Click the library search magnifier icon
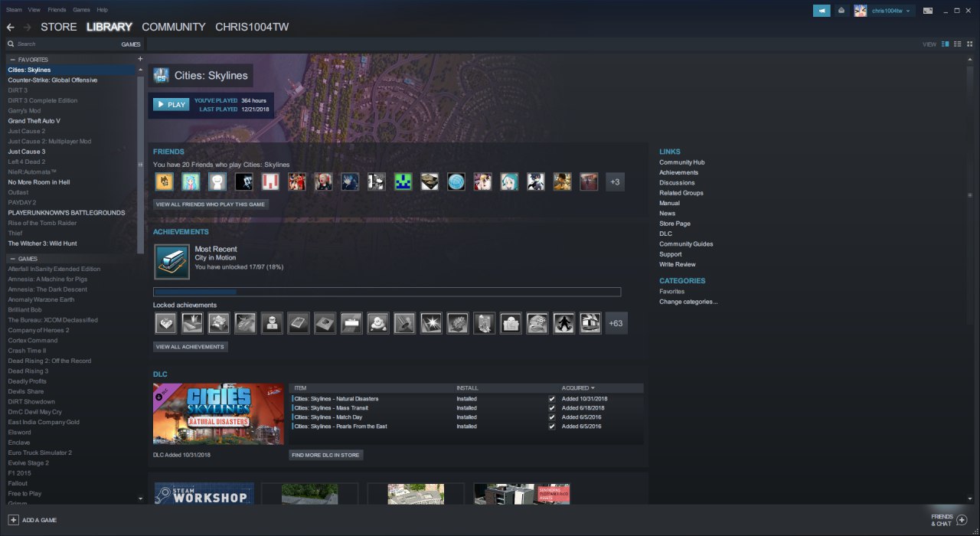Viewport: 980px width, 536px height. tap(11, 44)
